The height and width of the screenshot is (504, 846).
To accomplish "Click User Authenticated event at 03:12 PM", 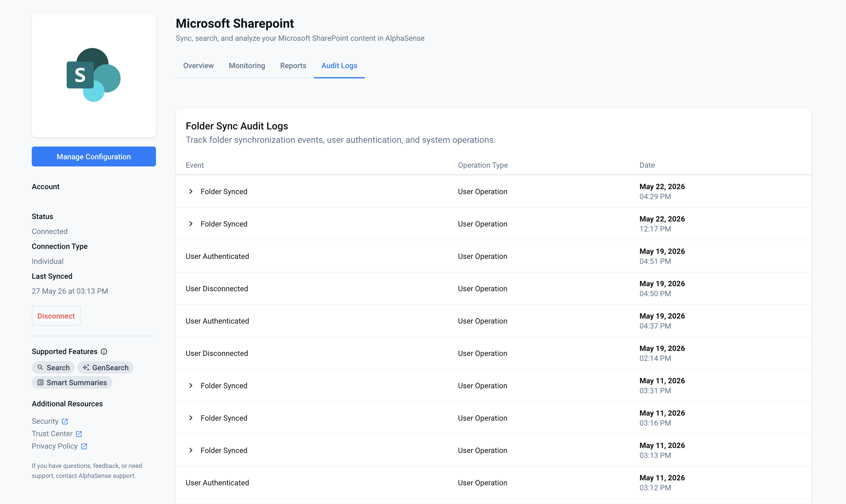I will coord(218,483).
